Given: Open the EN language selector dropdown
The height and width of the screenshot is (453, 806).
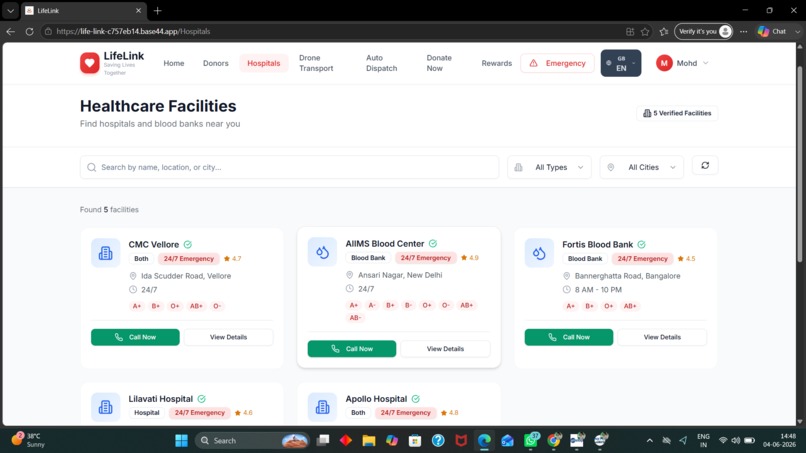Looking at the screenshot, I should click(621, 63).
